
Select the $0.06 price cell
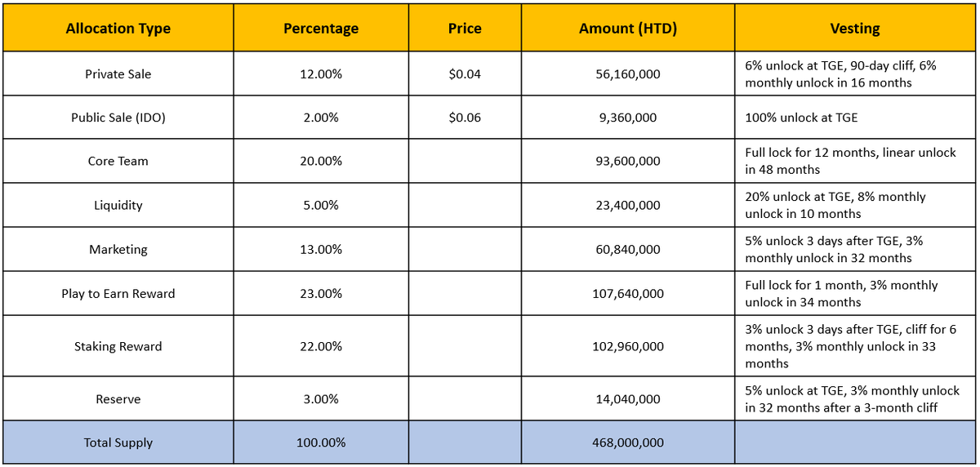[x=465, y=118]
